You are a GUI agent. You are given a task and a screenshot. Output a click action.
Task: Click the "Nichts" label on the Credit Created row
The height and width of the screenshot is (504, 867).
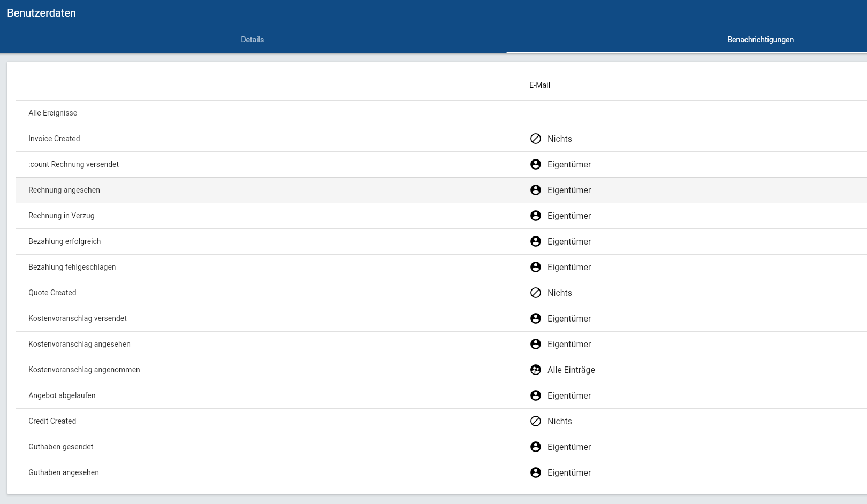click(559, 421)
